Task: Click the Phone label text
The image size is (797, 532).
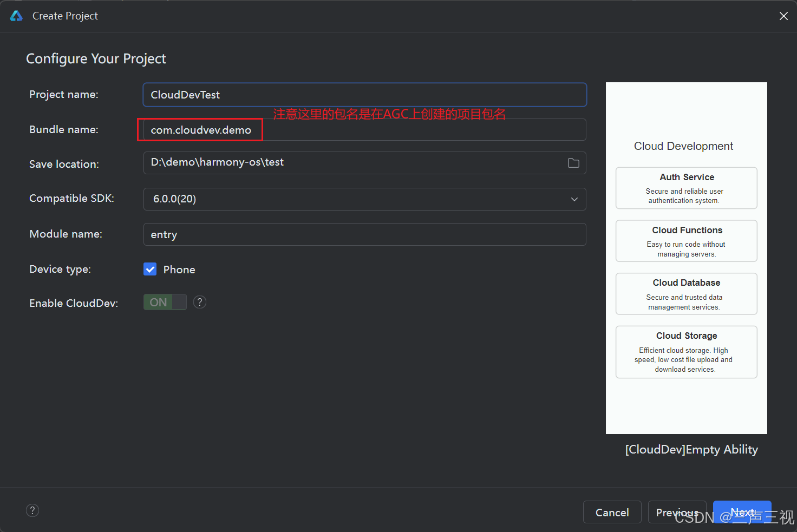Action: (179, 270)
